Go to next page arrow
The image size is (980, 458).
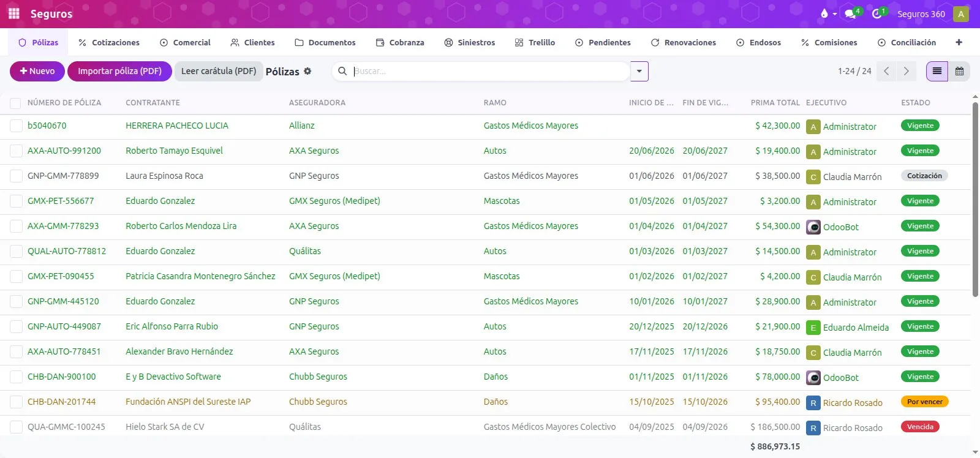point(907,71)
